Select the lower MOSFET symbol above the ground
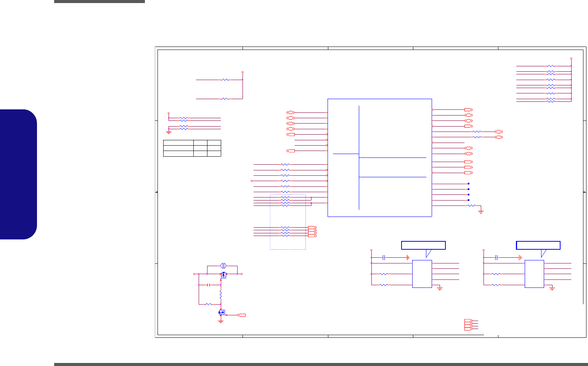This screenshot has width=588, height=366. pyautogui.click(x=222, y=313)
